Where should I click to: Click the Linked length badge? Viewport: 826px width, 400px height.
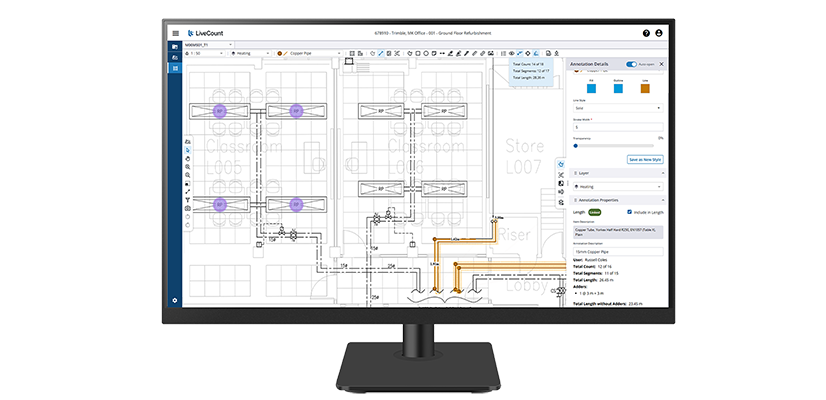point(595,212)
